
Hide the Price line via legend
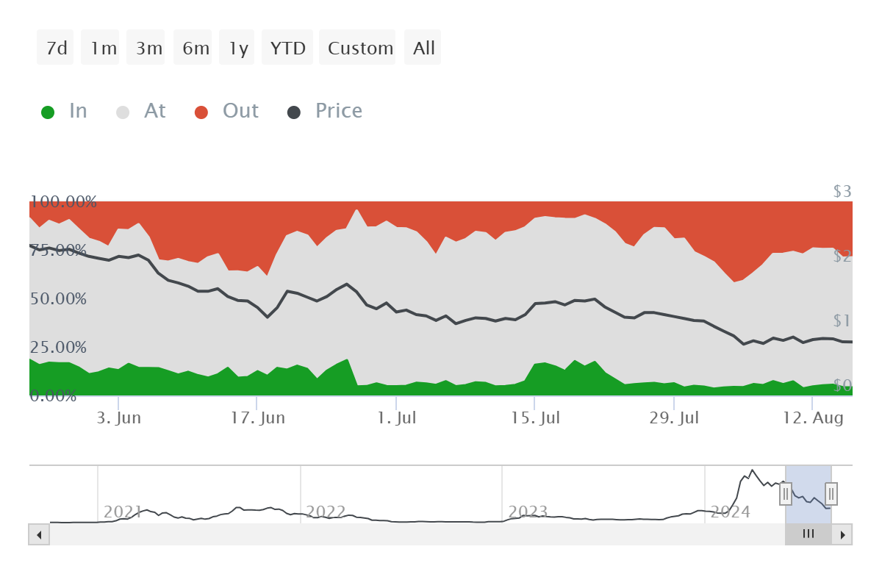tap(324, 111)
